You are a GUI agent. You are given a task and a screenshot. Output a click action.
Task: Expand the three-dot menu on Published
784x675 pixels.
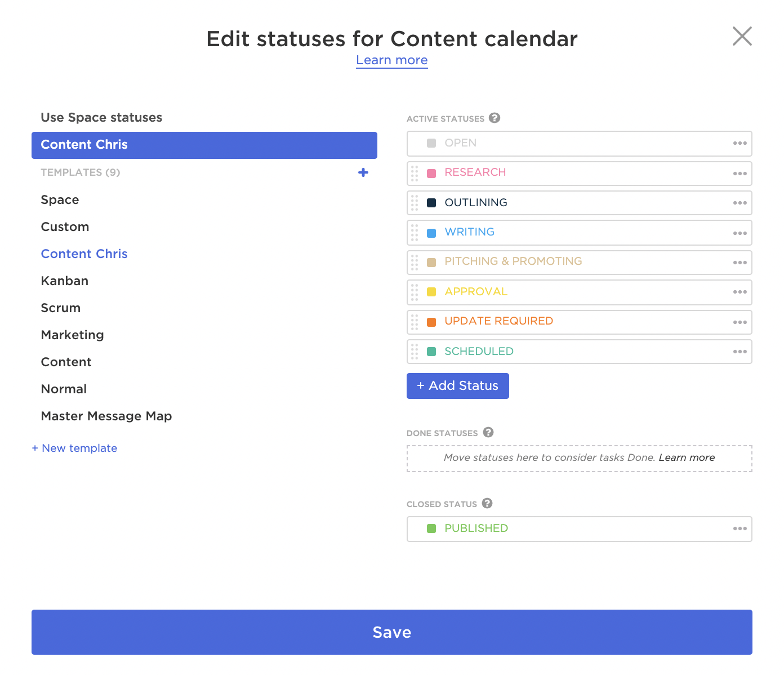pyautogui.click(x=740, y=529)
